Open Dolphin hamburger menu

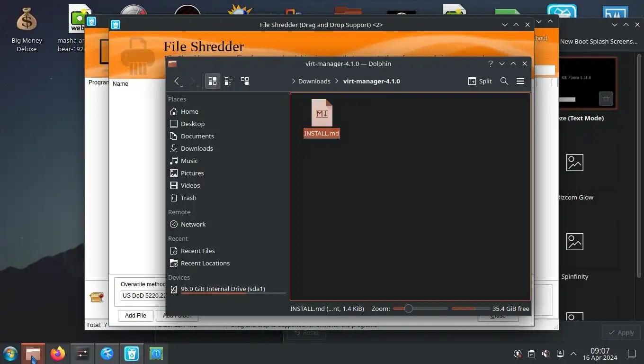pos(520,81)
